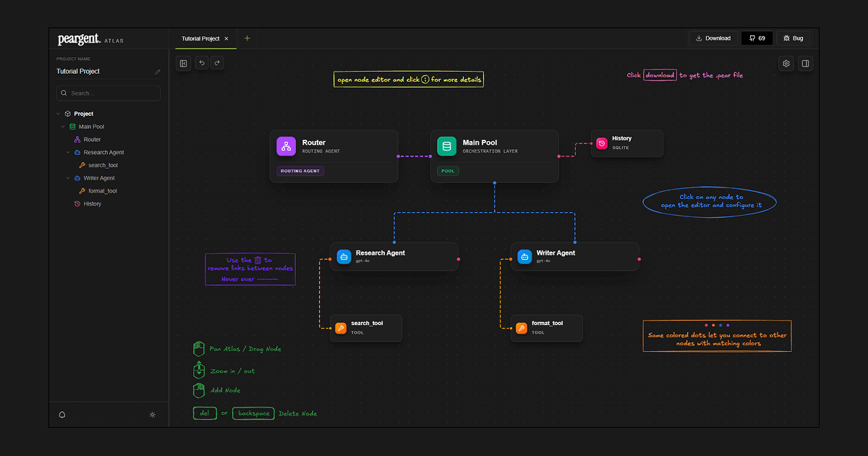This screenshot has height=456, width=868.
Task: Collapse the Writer Agent tree chevron
Action: pyautogui.click(x=68, y=178)
